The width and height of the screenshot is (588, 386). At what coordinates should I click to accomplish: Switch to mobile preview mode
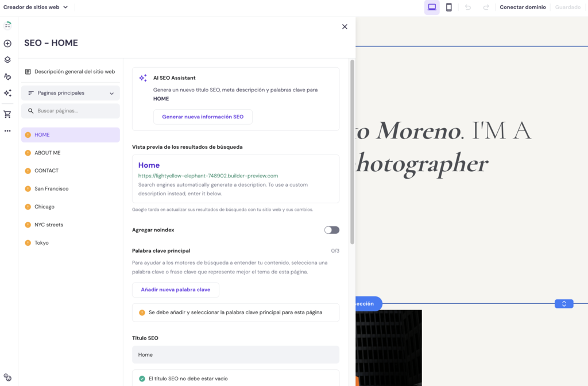coord(448,7)
